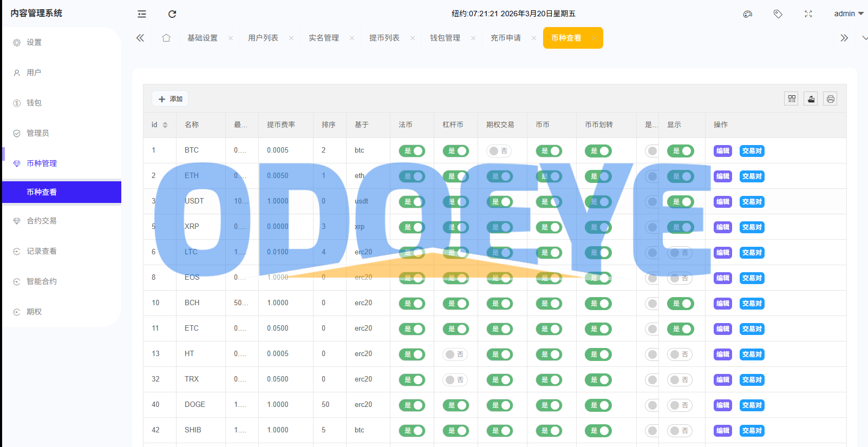Expand the 用户 sidebar menu
This screenshot has height=447, width=868.
62,73
